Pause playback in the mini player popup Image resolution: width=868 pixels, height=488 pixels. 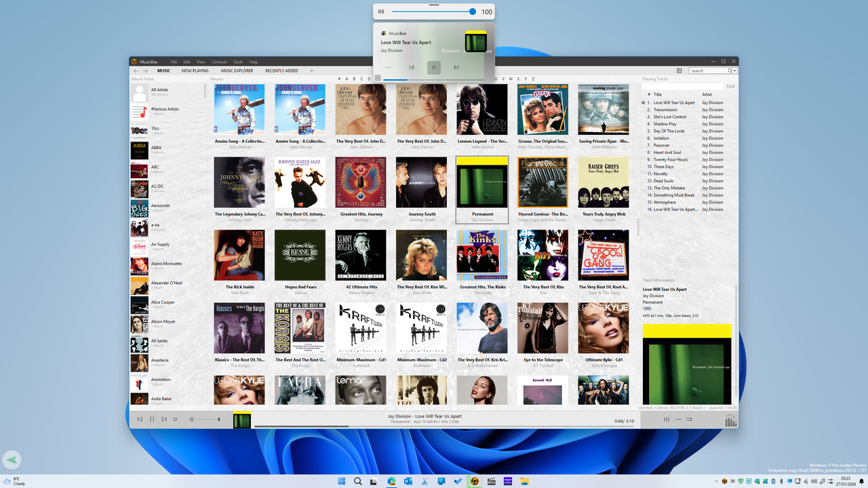(x=433, y=67)
